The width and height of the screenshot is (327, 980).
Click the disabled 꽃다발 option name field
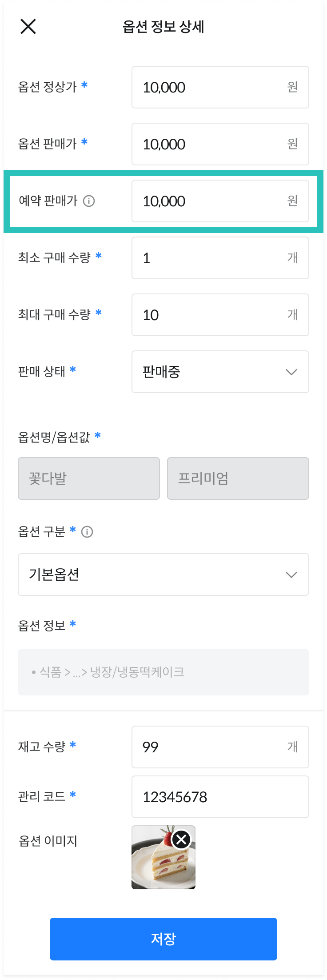(x=89, y=478)
